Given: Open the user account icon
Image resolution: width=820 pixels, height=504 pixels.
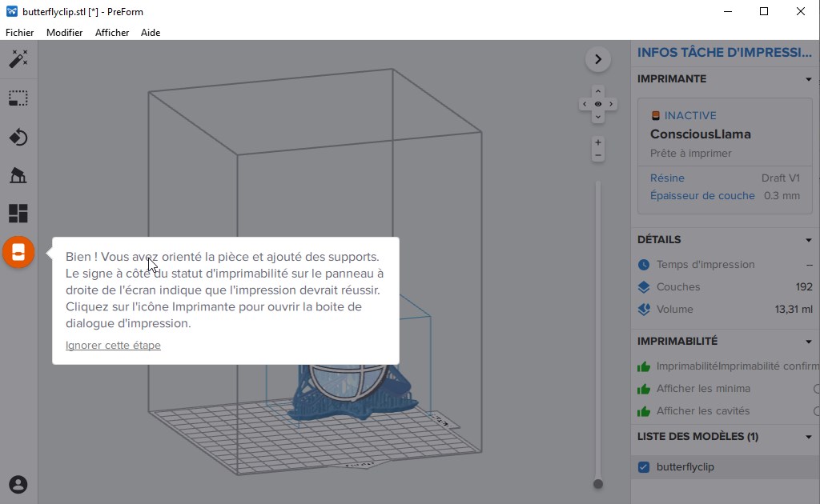Looking at the screenshot, I should (x=18, y=485).
